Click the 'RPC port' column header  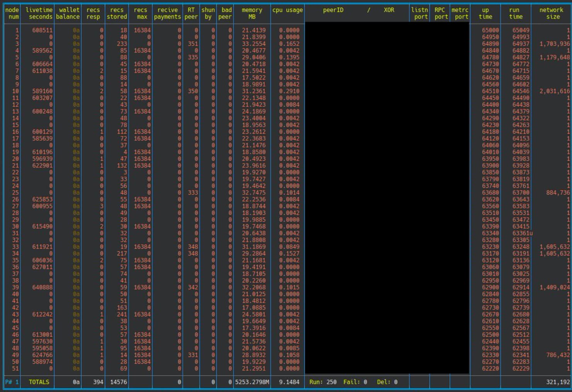pos(441,13)
